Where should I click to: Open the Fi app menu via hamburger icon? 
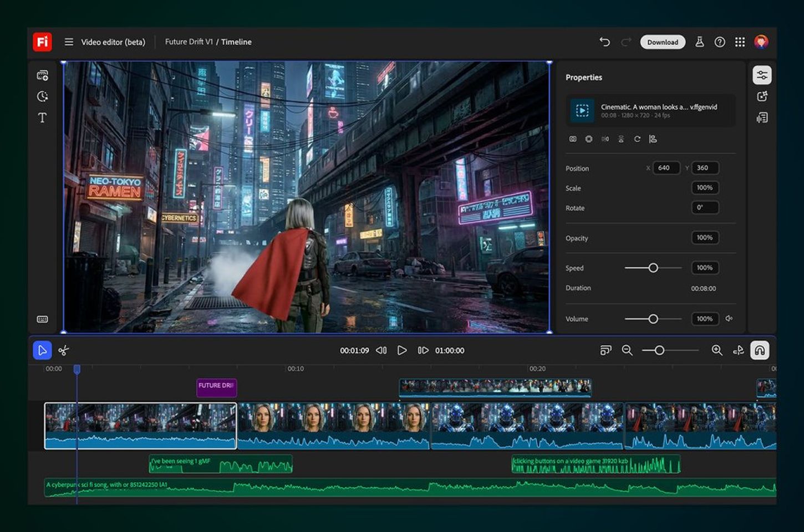68,42
